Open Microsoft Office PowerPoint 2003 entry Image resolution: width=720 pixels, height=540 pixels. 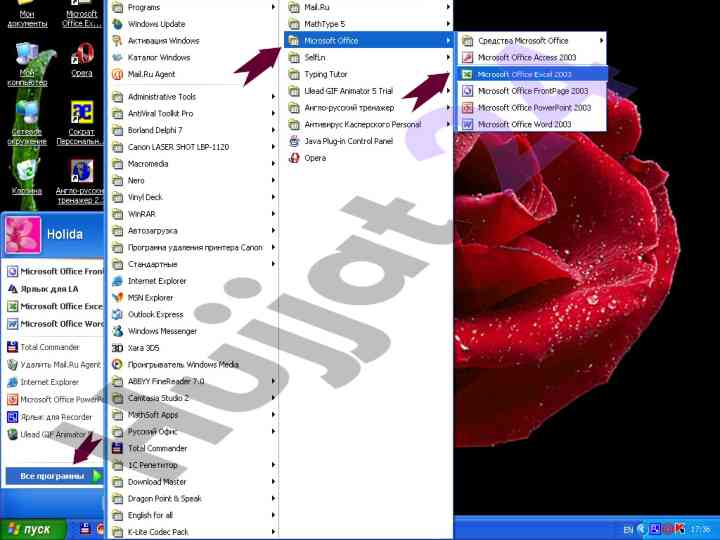(x=532, y=108)
